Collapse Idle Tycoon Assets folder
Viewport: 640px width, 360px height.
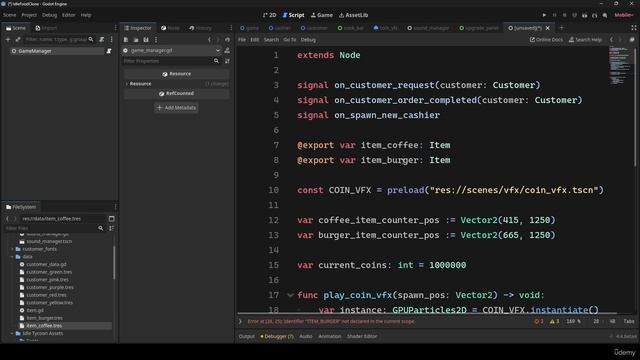(x=12, y=333)
